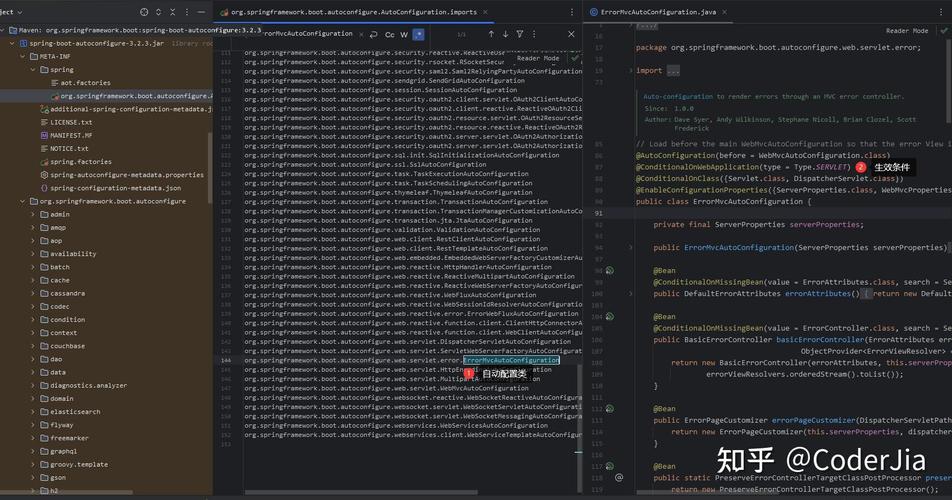Expand the elasticsearch package

(x=33, y=412)
